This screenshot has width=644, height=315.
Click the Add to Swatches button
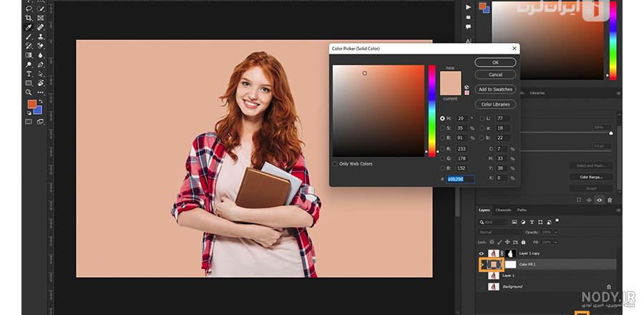[x=495, y=89]
